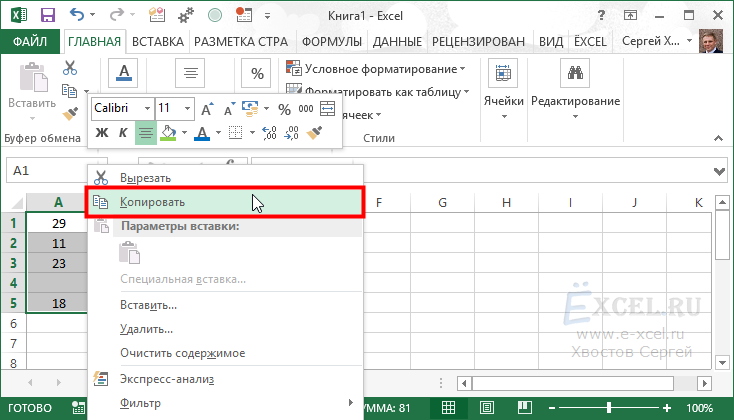
Task: Toggle italic К in mini toolbar
Action: [123, 133]
